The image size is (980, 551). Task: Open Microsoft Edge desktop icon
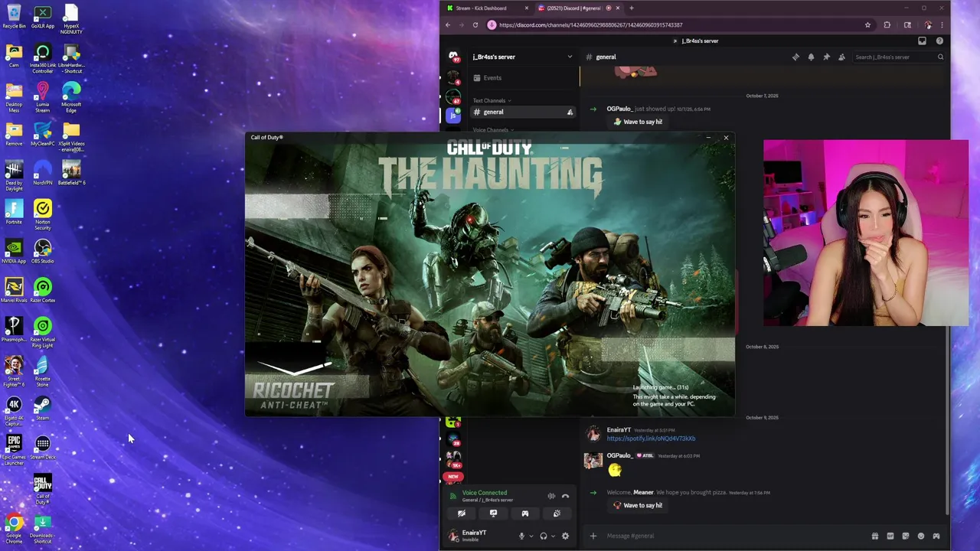(x=71, y=98)
